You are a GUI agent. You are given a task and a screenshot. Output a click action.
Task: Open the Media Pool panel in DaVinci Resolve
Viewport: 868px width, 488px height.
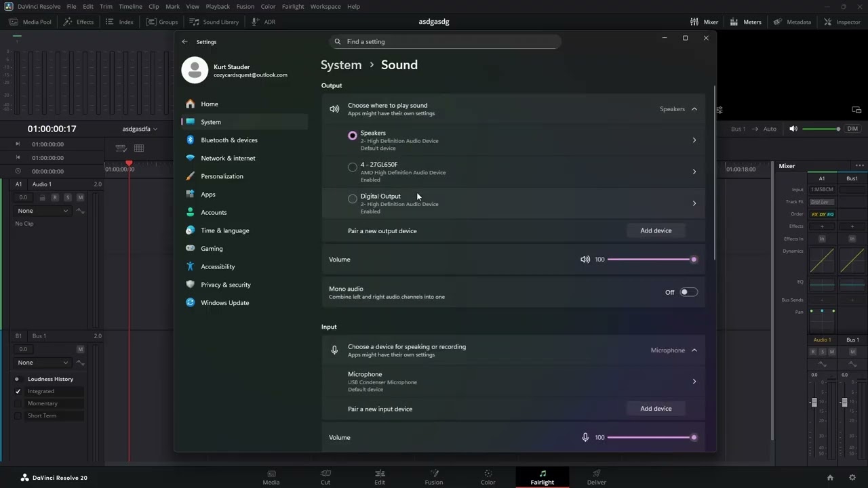point(31,22)
